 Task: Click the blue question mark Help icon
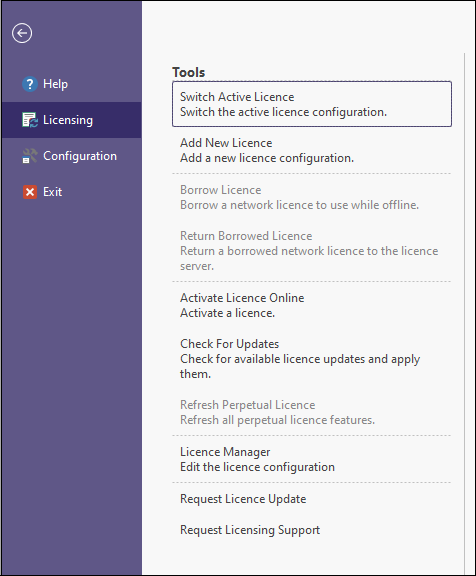(x=30, y=84)
